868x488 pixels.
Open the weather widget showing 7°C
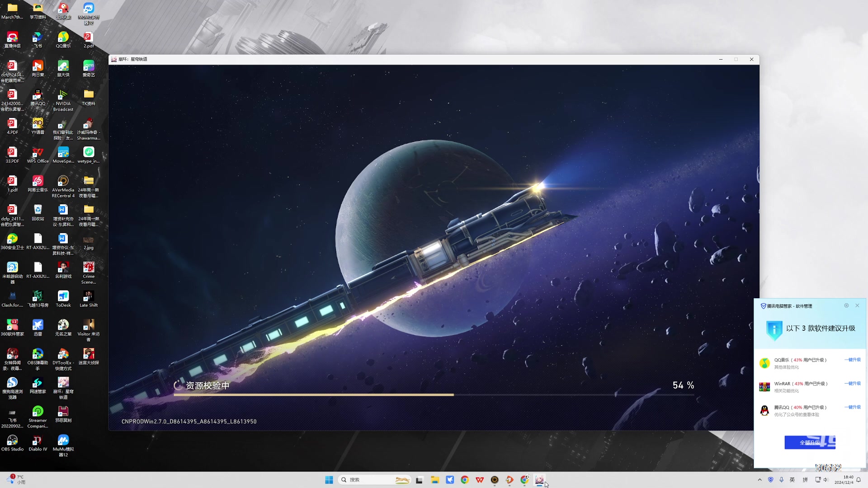[16, 479]
